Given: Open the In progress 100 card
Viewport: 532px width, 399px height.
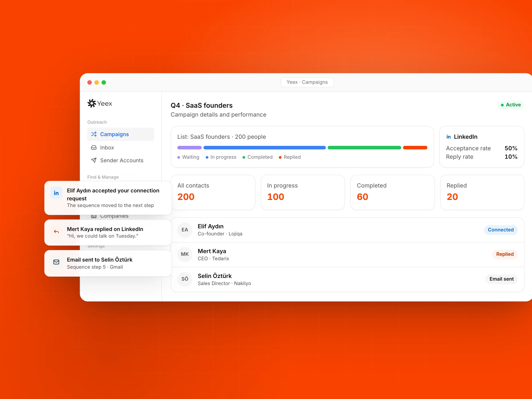Looking at the screenshot, I should 303,192.
